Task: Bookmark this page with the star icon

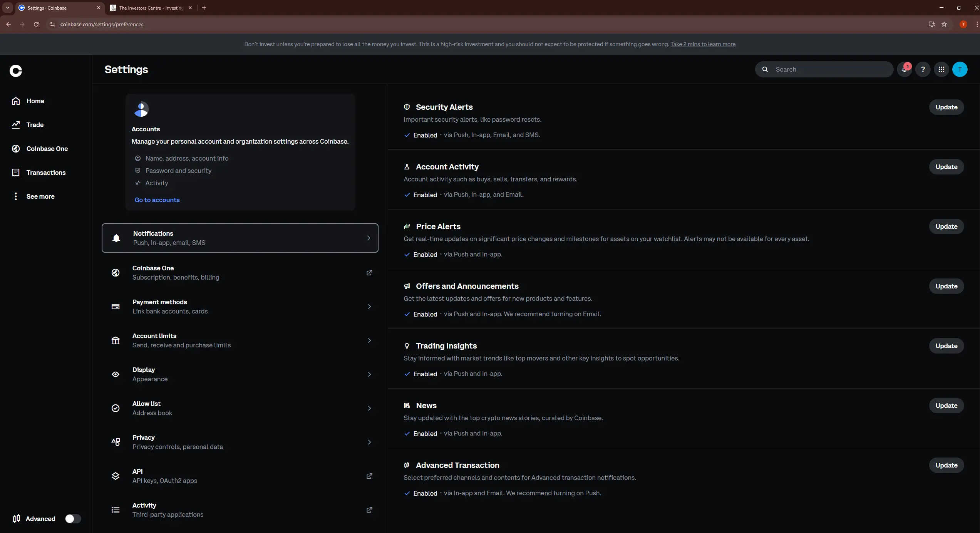Action: point(944,24)
